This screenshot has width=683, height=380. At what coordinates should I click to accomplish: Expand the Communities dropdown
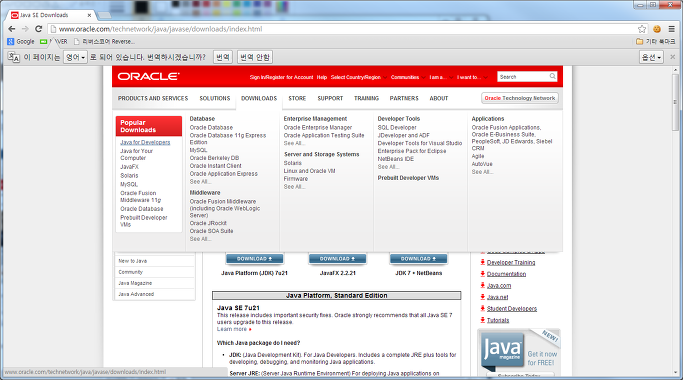pyautogui.click(x=408, y=77)
